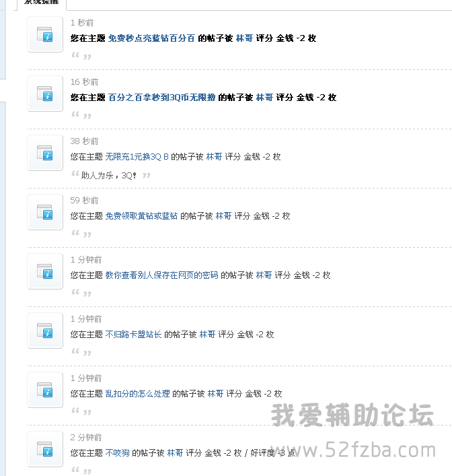
Task: Open topic 教你查看别人保存在网页的密码
Action: tap(161, 275)
